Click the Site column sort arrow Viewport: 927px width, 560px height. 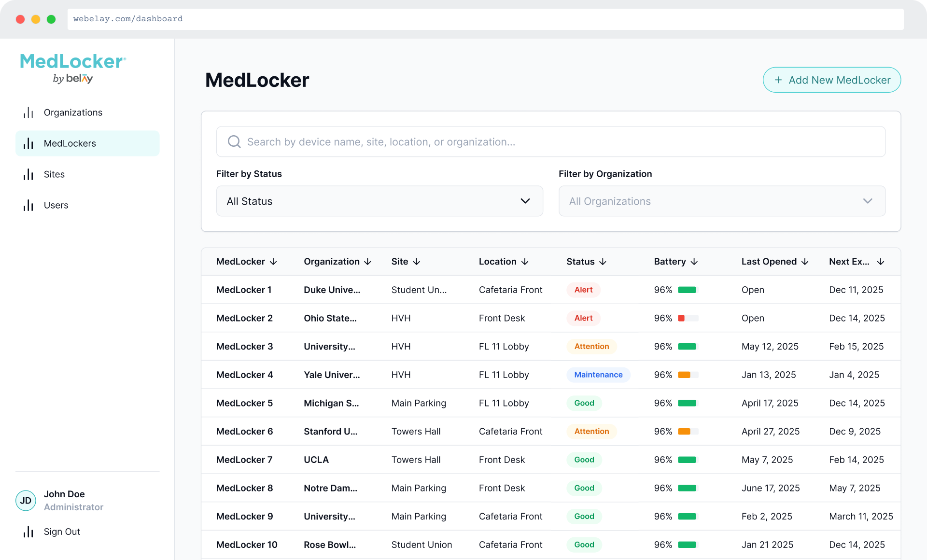(x=417, y=262)
